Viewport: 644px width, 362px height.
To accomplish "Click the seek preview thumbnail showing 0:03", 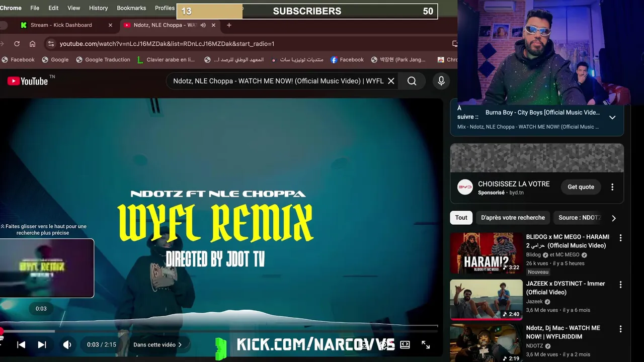I will (47, 268).
